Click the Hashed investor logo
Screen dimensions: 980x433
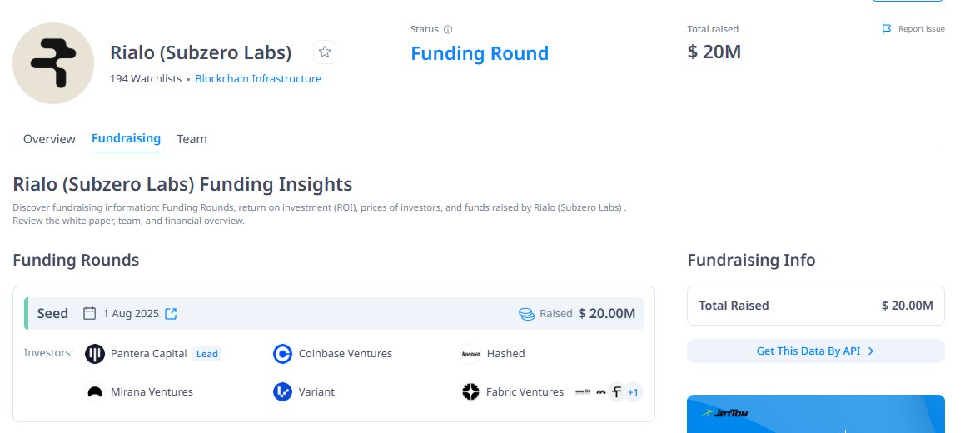coord(470,354)
